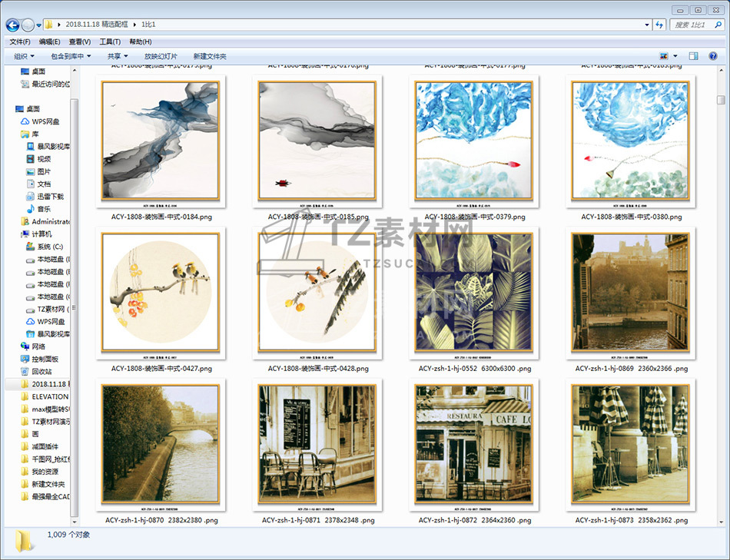
Task: Select thumbnail ACY-1808-装饰画-中式-0185.png
Action: point(317,141)
